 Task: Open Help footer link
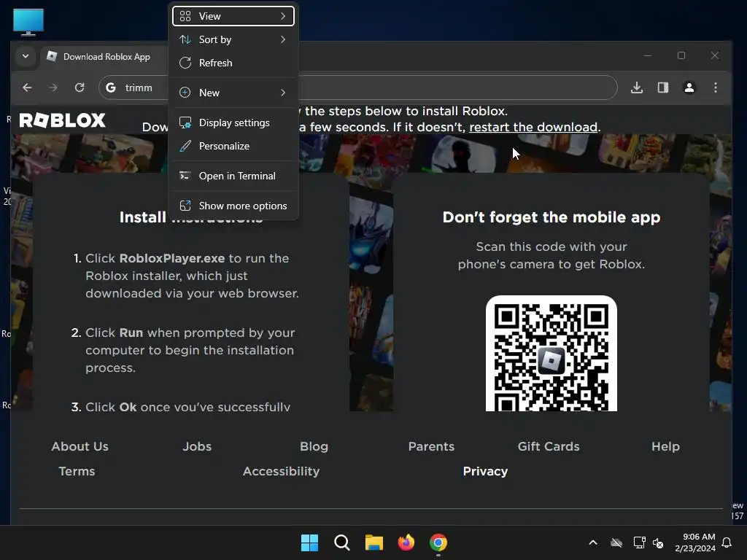click(x=665, y=446)
